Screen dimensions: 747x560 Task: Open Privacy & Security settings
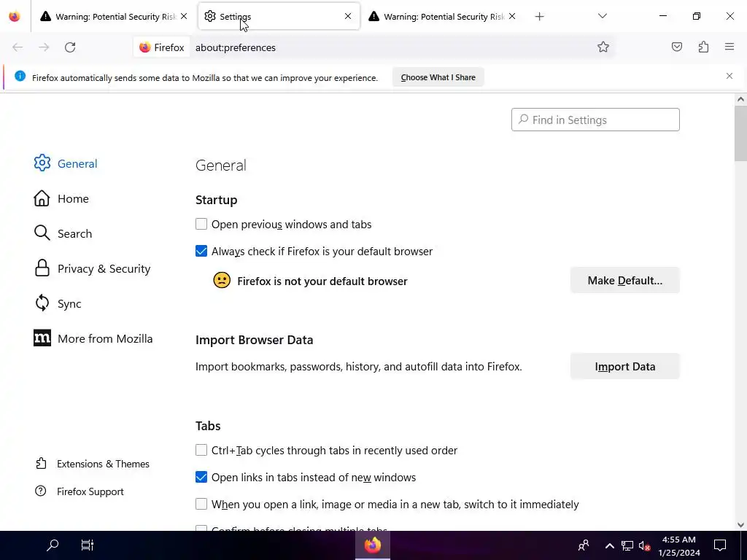[x=92, y=268]
